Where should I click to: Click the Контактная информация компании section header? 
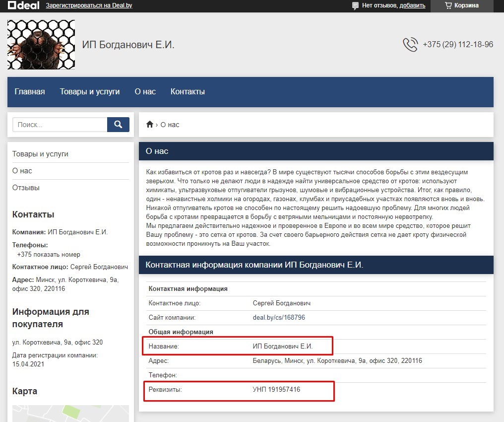click(x=316, y=265)
